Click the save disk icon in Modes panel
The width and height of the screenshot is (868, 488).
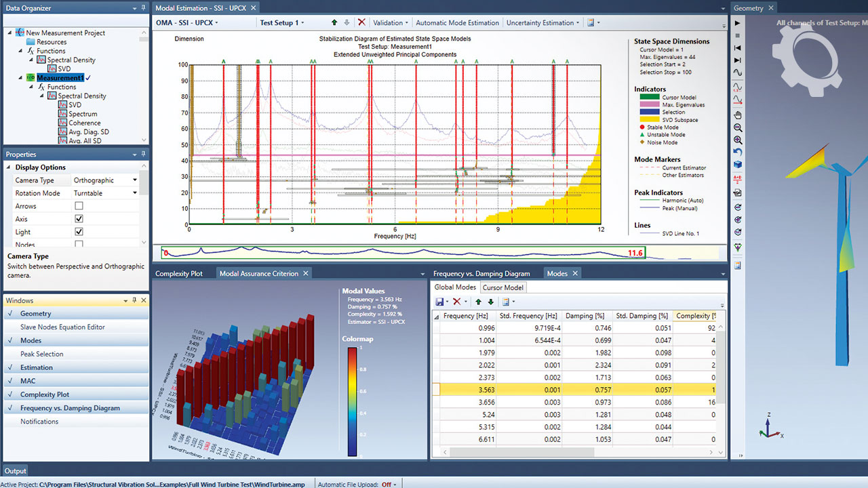coord(439,302)
